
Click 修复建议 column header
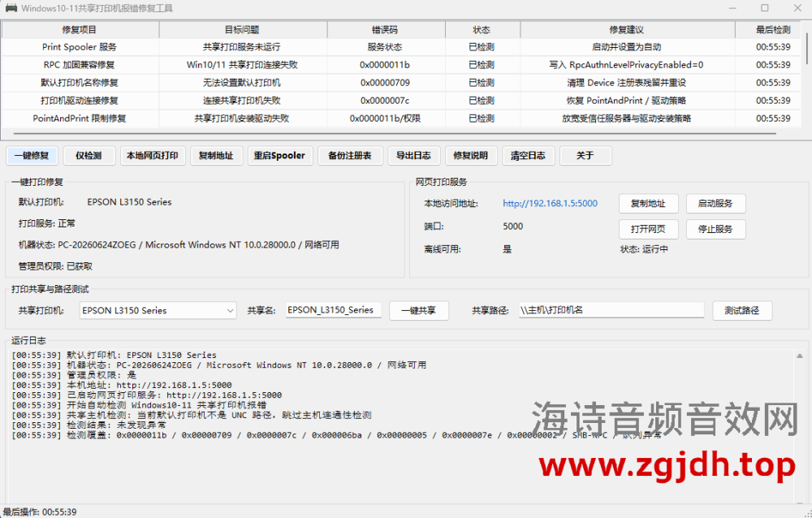click(x=627, y=30)
